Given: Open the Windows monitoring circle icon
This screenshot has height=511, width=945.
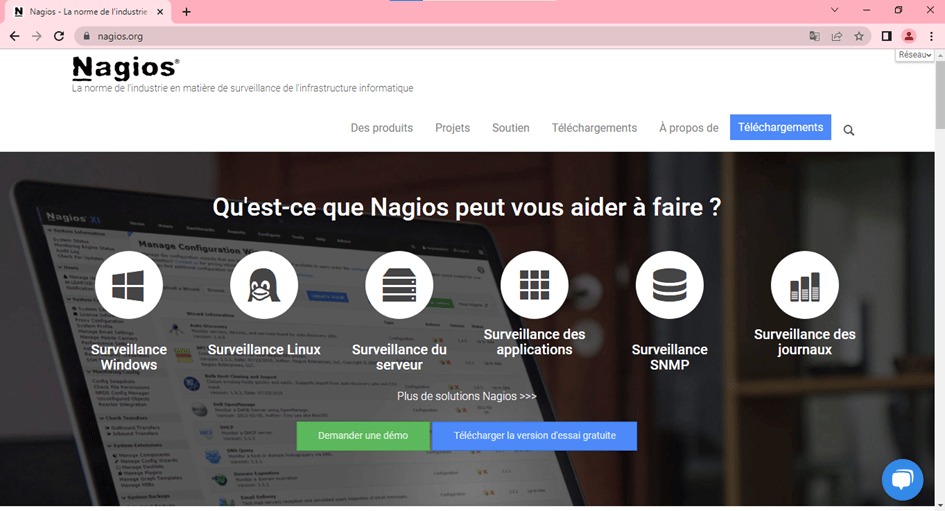Looking at the screenshot, I should pos(128,285).
